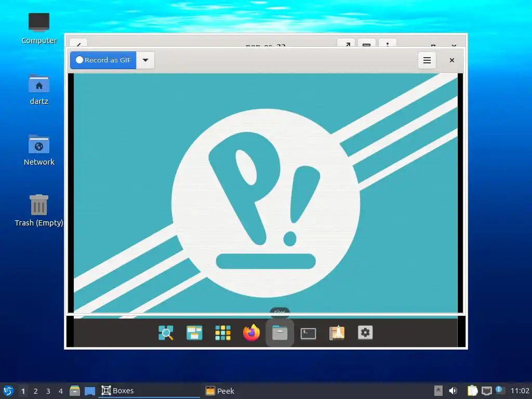This screenshot has height=399, width=532.
Task: Open Settings gear in the Pop!_OS dock
Action: tap(365, 332)
